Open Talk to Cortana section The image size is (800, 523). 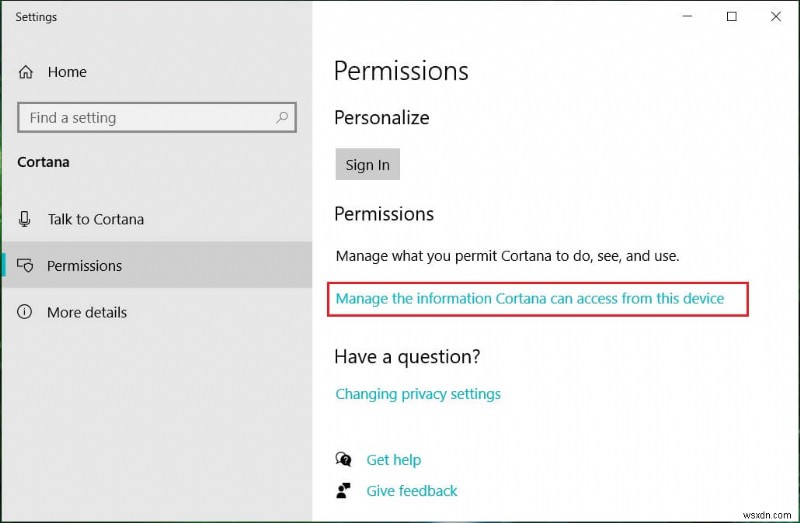point(157,219)
